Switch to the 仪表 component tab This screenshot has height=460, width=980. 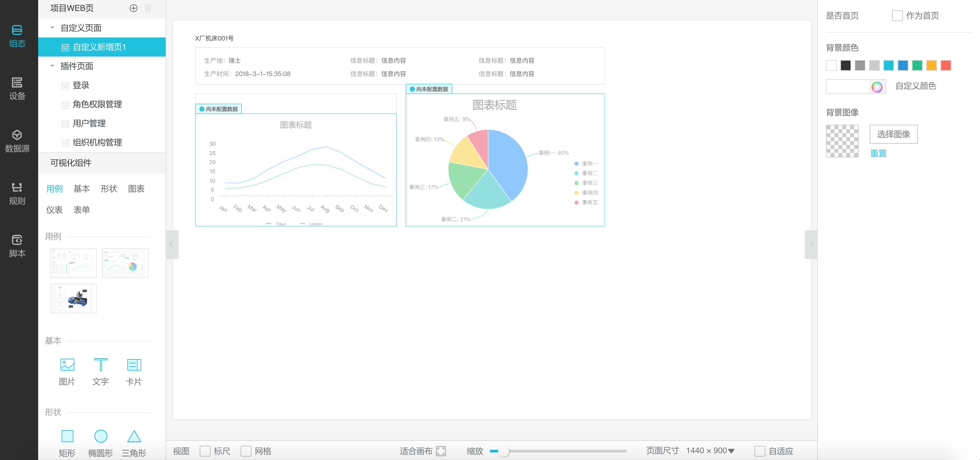[55, 210]
